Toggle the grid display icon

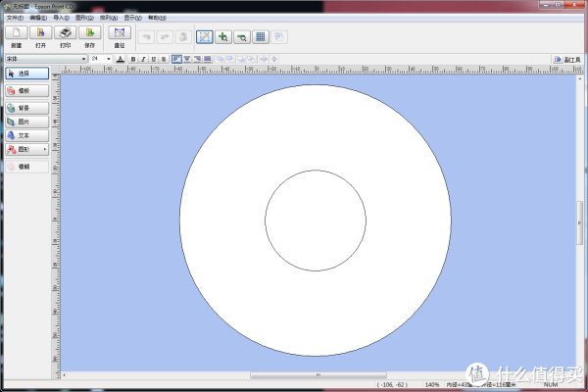261,37
